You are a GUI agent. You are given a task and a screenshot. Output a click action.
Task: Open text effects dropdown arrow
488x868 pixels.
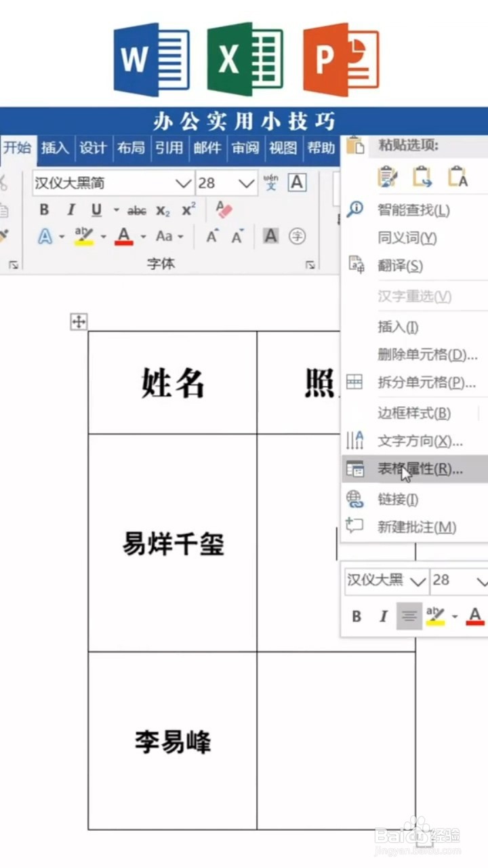pos(62,237)
